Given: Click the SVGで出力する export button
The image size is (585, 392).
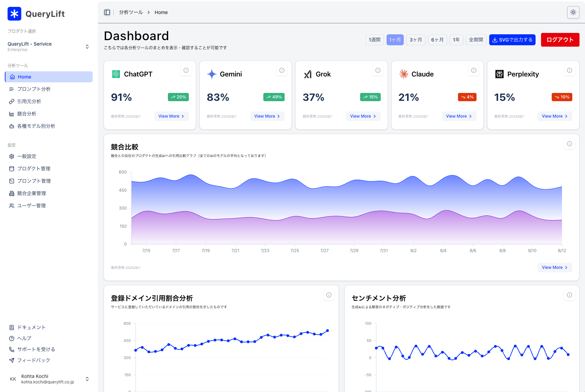Looking at the screenshot, I should [x=512, y=40].
